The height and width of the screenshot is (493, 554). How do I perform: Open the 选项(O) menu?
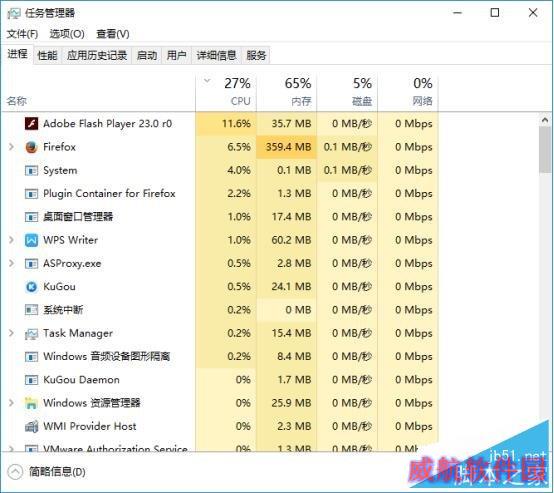[67, 34]
